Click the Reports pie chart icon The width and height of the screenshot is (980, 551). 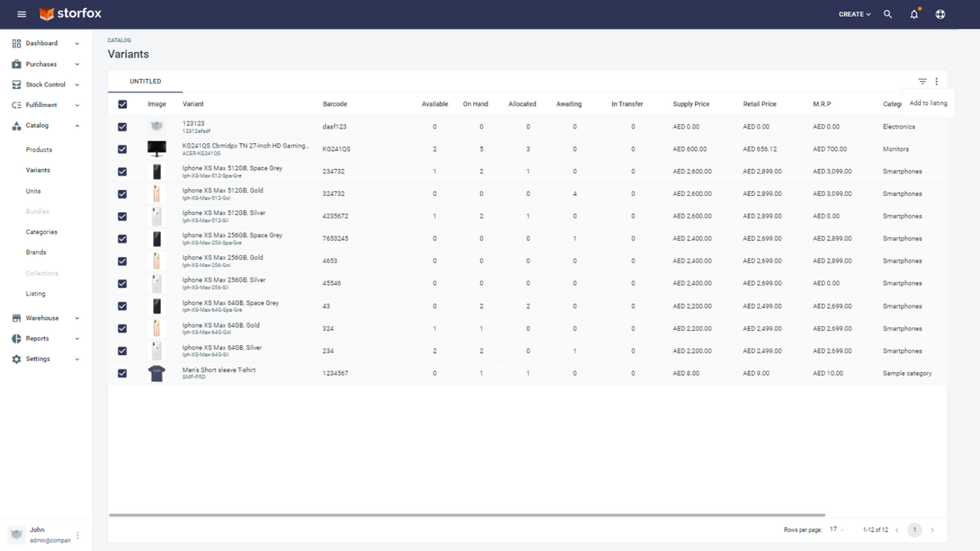(x=17, y=338)
